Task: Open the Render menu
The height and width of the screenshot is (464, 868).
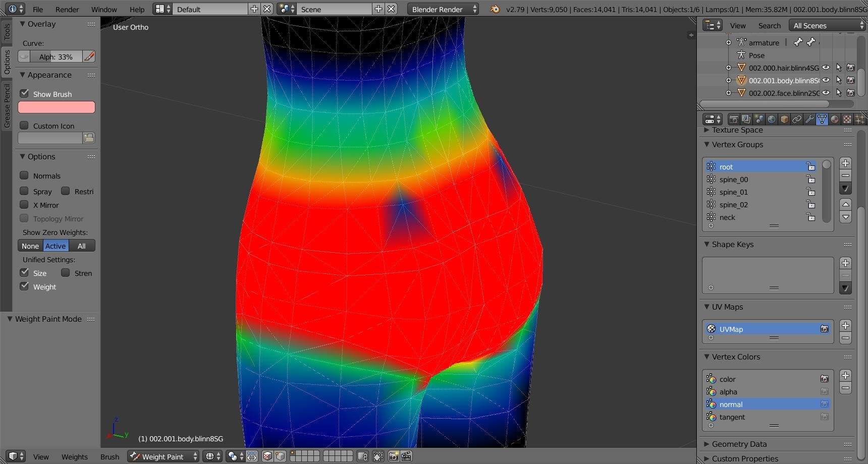Action: [67, 9]
